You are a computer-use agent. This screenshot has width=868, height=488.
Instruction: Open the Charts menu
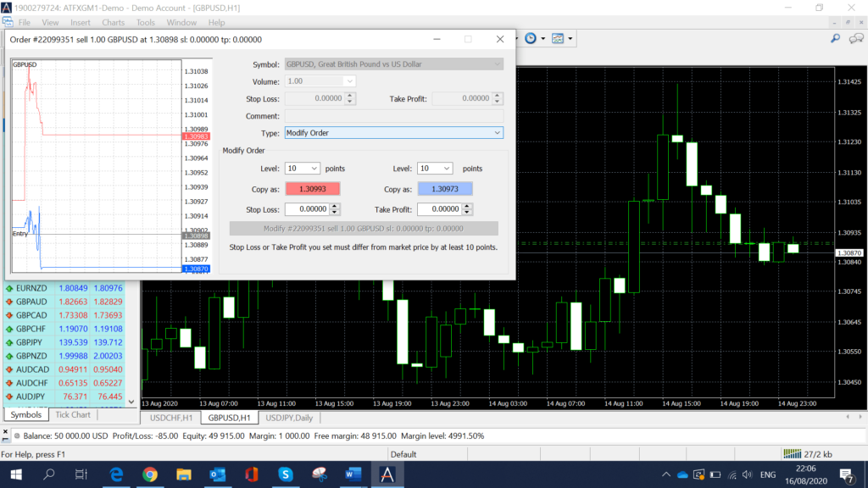[113, 22]
